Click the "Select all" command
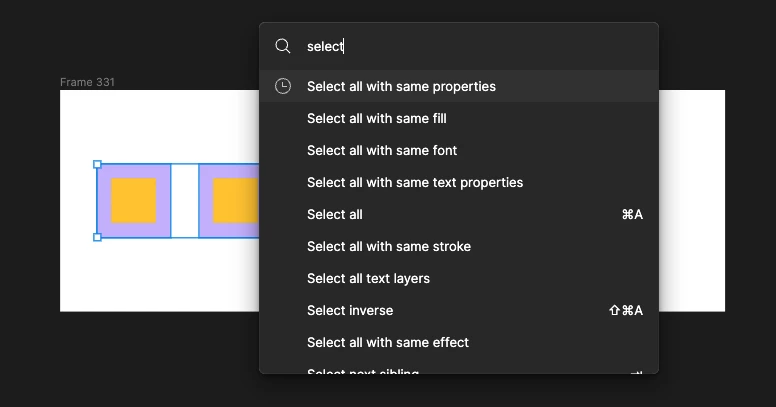The width and height of the screenshot is (776, 407). 459,214
